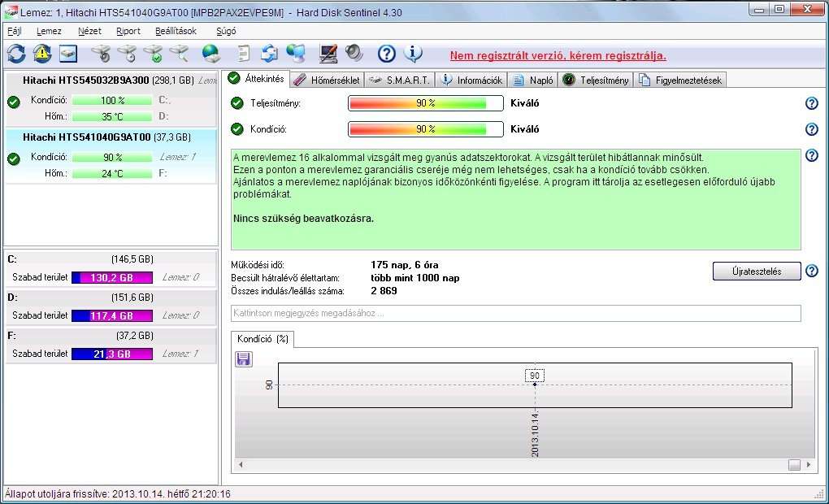The image size is (829, 504).
Task: Open the Riport menu
Action: (x=128, y=31)
